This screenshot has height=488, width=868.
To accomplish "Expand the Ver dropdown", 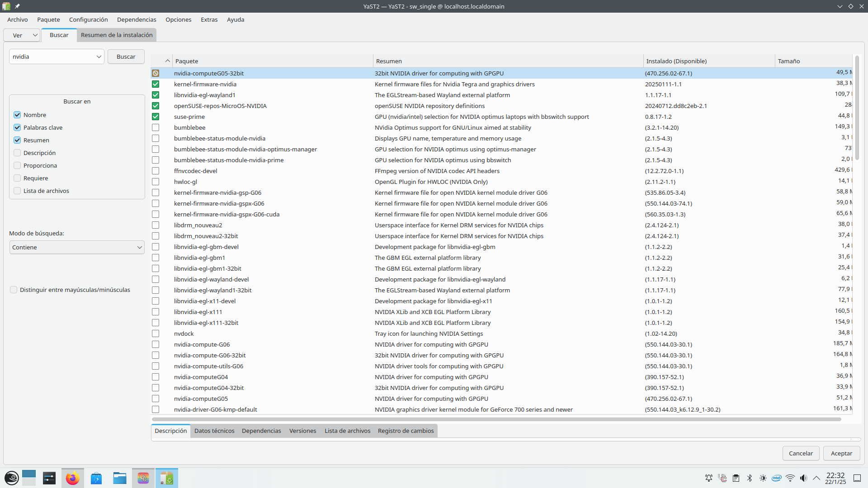I will (22, 35).
